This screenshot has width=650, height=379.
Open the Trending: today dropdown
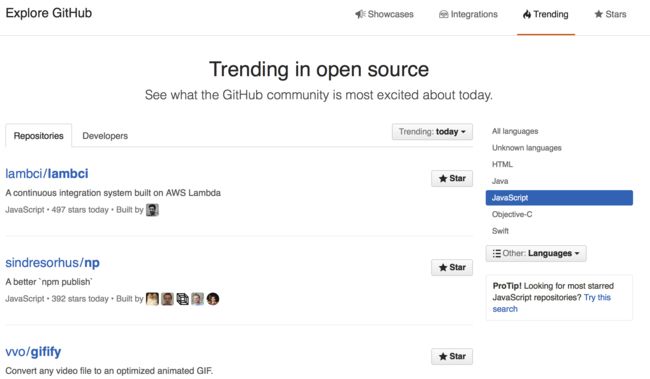pyautogui.click(x=432, y=132)
